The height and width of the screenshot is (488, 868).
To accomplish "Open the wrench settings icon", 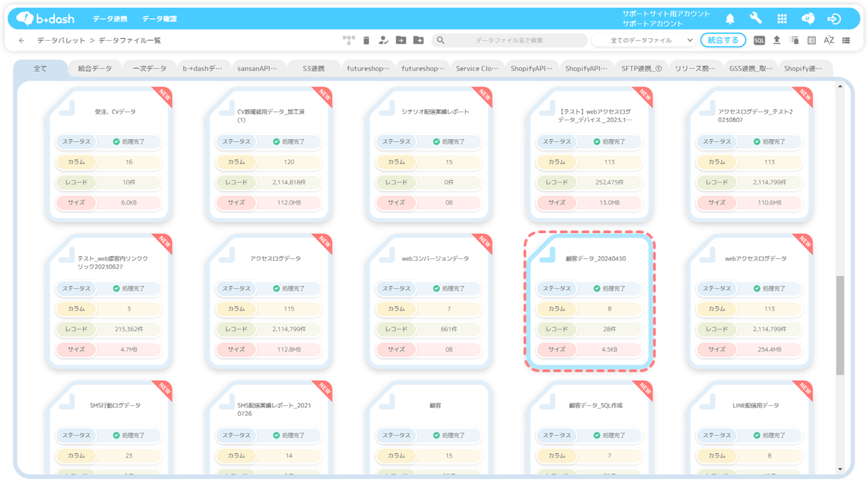I will (755, 18).
